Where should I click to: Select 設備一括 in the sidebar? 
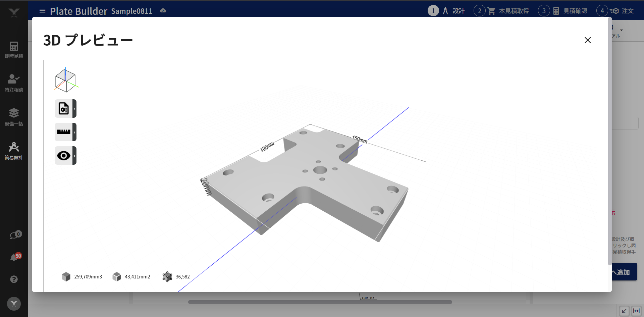click(x=14, y=117)
